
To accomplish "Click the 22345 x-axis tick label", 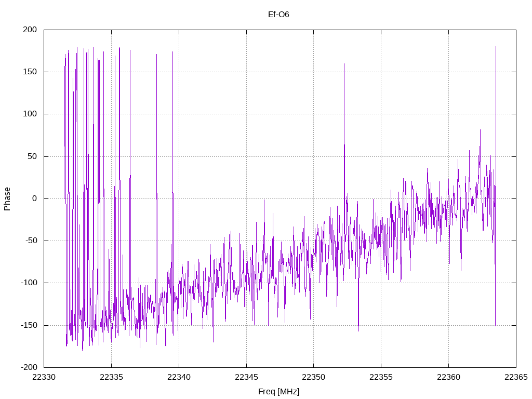I will coord(246,377).
